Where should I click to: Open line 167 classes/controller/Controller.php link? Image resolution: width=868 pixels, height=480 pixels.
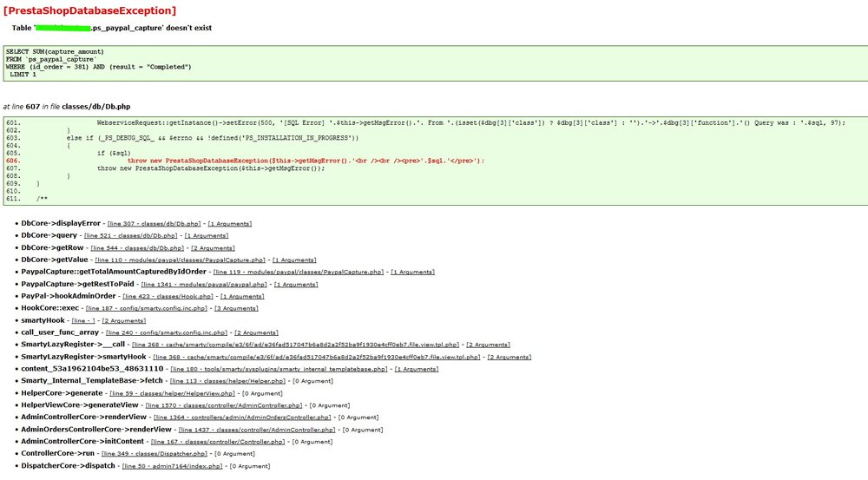[x=218, y=443]
